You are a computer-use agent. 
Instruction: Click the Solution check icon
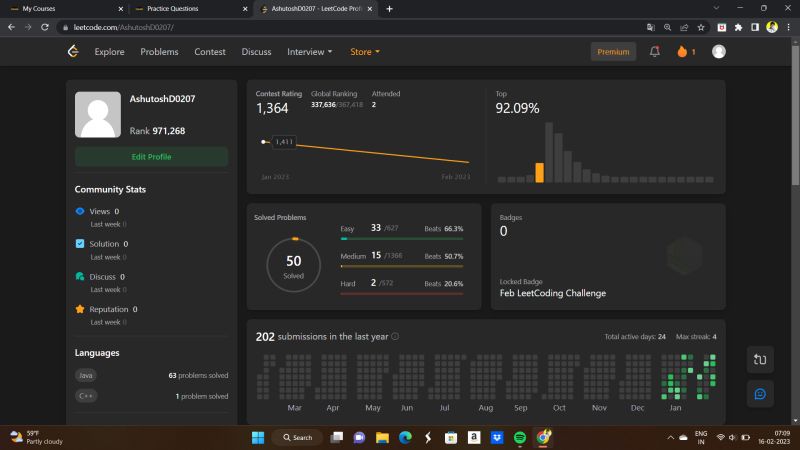pos(80,244)
